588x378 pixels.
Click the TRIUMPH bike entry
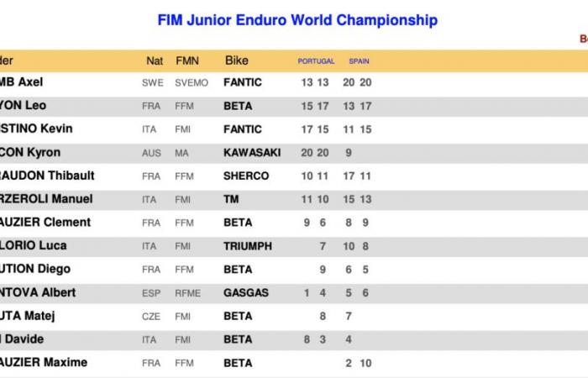(x=248, y=246)
